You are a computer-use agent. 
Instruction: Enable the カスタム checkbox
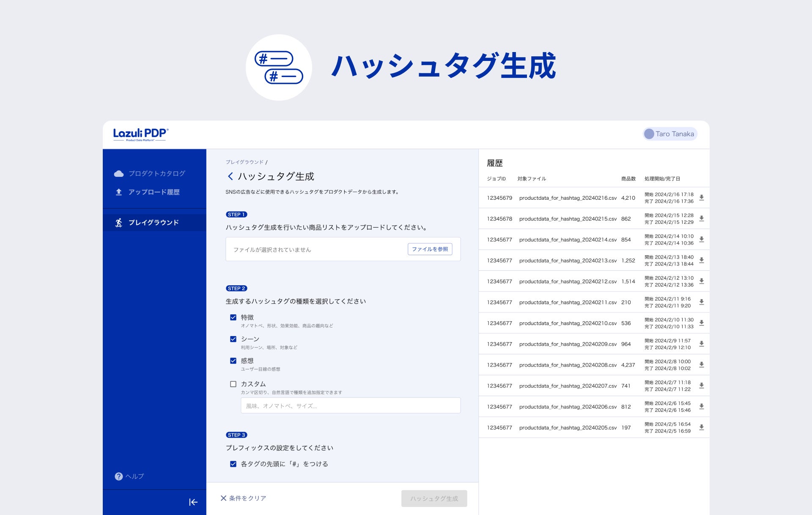pyautogui.click(x=233, y=384)
